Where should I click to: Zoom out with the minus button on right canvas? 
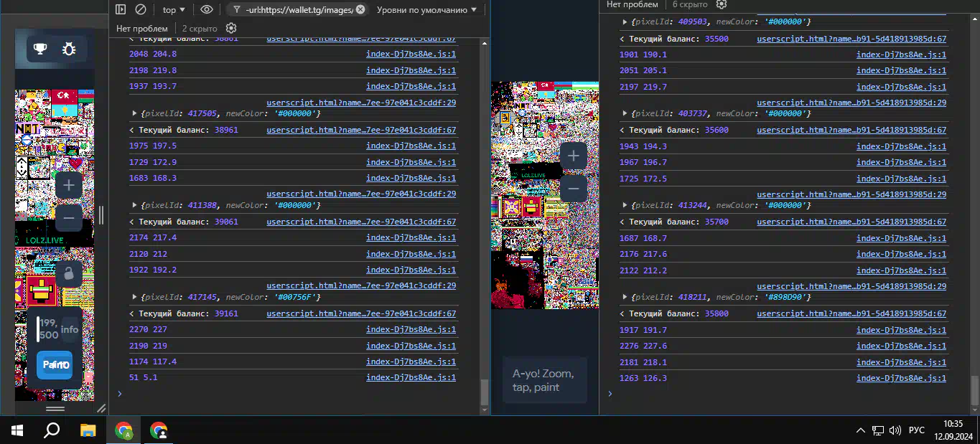(x=573, y=188)
